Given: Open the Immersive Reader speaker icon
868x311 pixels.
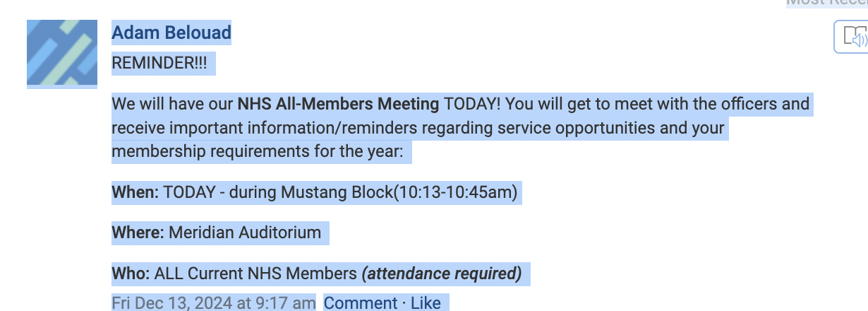Looking at the screenshot, I should [x=853, y=37].
